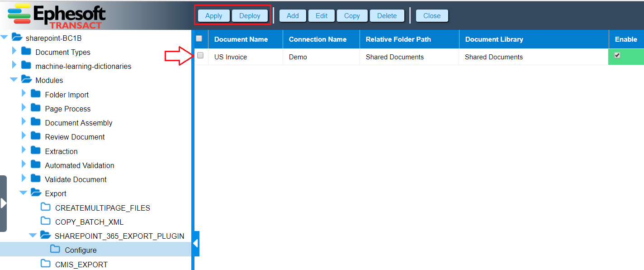Screen dimensions: 644x270
Task: Select the CMIS_EXPORT tree item label
Action: pos(81,265)
